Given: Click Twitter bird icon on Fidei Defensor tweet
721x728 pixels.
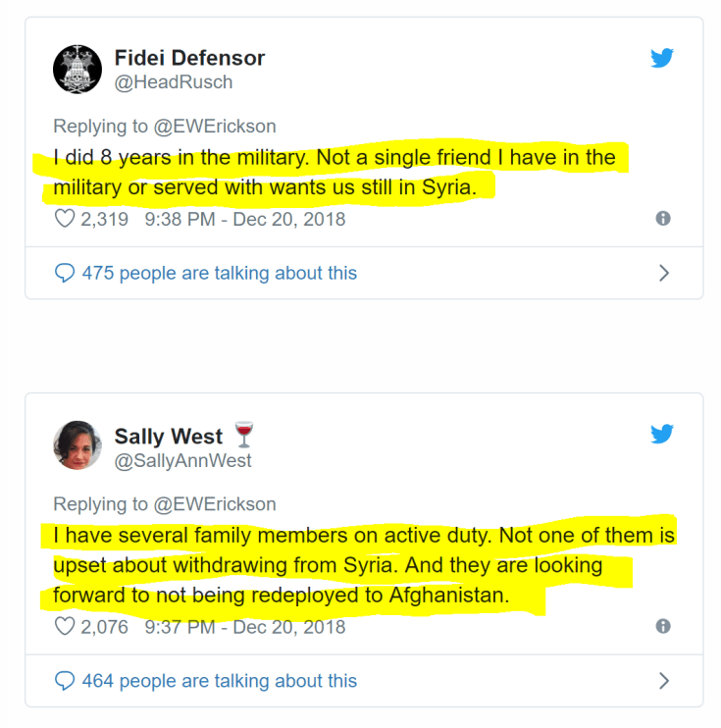Looking at the screenshot, I should click(x=662, y=58).
